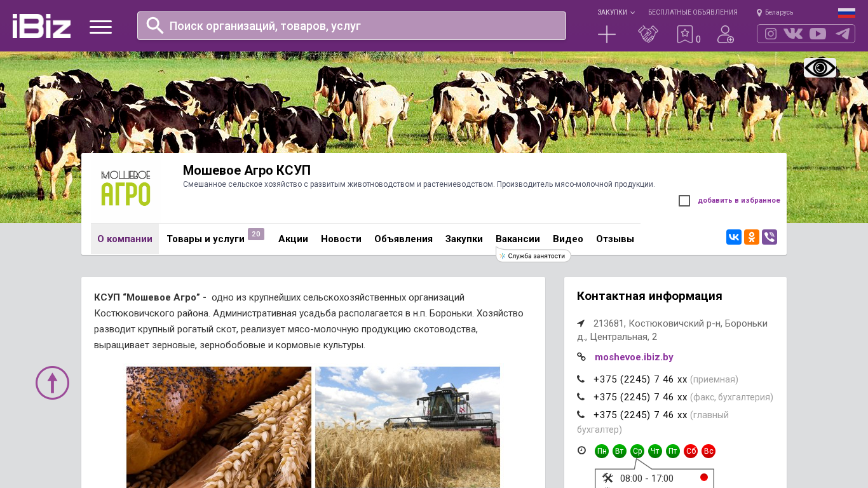
Task: Open iBiz VK page in header
Action: [793, 34]
